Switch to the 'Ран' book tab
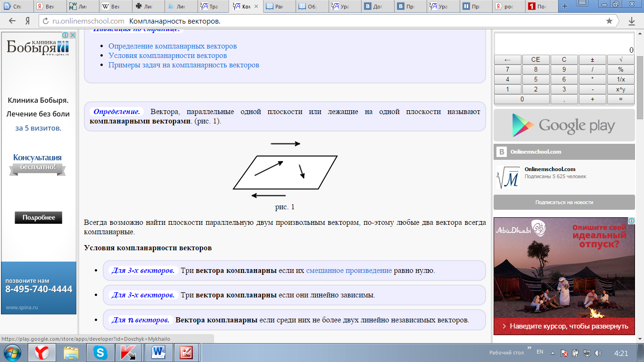Screen dimensions: 644x362 279,7
